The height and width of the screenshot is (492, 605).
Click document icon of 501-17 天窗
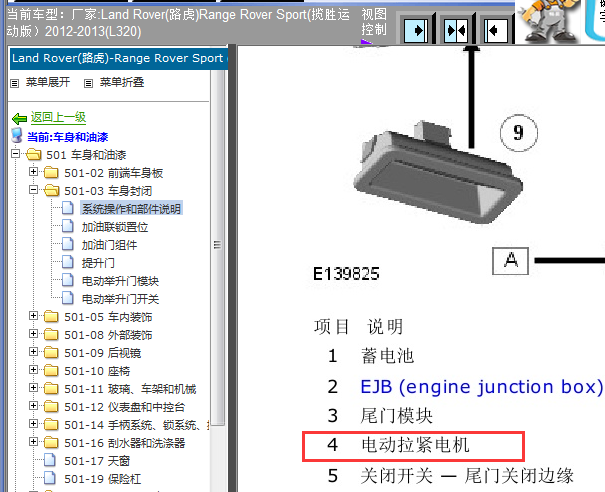point(49,460)
